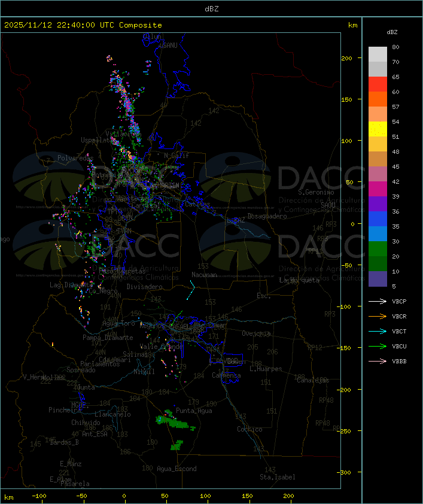Click the Cochico map label
The height and width of the screenshot is (504, 423).
coord(249,429)
